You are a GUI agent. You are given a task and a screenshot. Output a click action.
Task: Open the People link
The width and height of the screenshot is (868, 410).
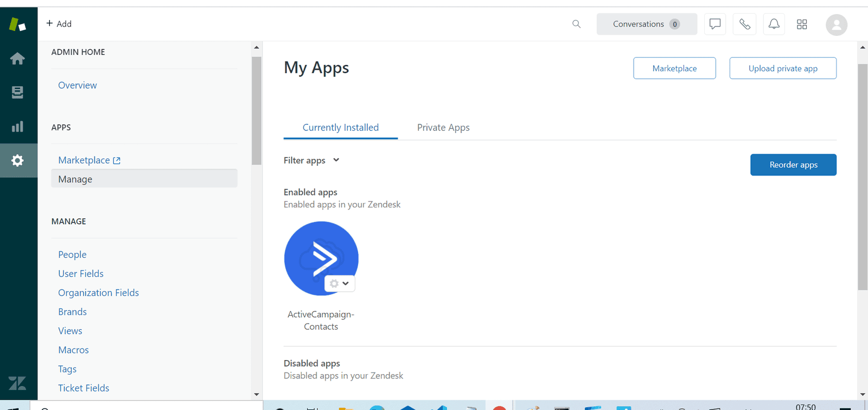(72, 255)
